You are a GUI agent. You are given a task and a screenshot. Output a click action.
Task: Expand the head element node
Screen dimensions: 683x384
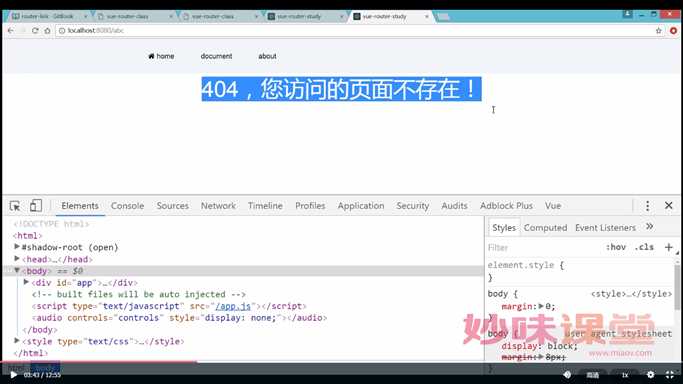17,258
